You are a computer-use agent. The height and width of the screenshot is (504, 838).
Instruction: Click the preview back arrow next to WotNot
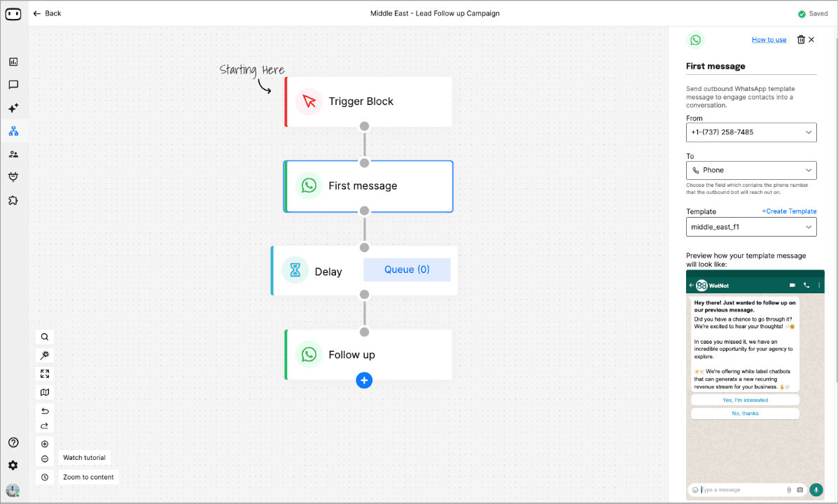[x=692, y=286]
